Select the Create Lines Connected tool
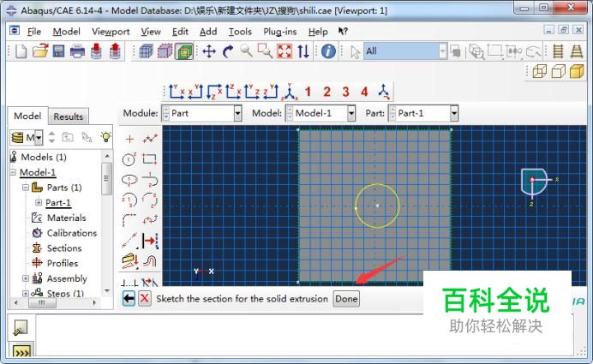The height and width of the screenshot is (364, 593). [150, 139]
